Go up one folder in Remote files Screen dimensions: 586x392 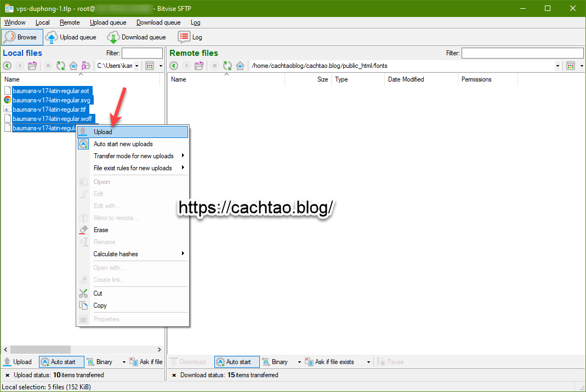pyautogui.click(x=199, y=66)
